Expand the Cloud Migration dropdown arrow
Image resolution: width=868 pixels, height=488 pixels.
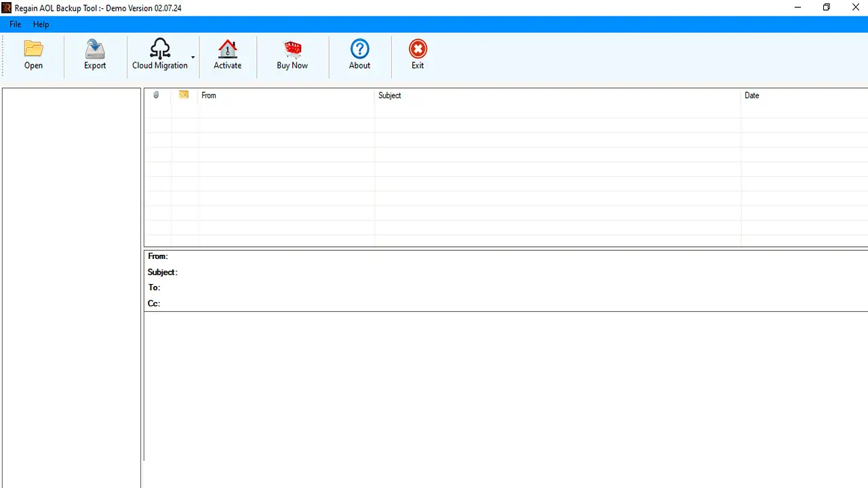[193, 57]
